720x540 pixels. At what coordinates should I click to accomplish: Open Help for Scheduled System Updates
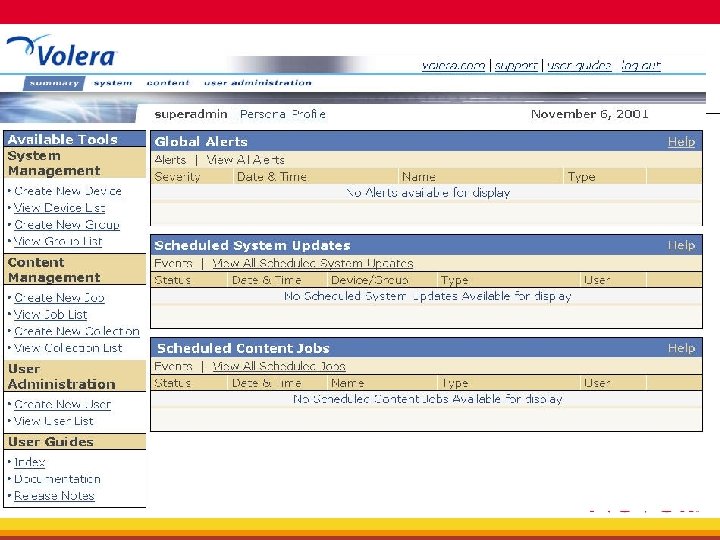(x=681, y=245)
